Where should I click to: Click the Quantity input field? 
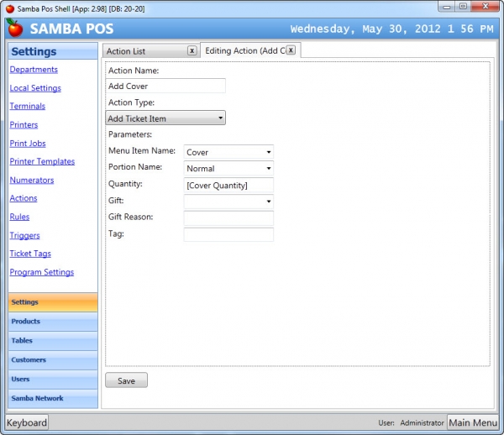pos(228,185)
